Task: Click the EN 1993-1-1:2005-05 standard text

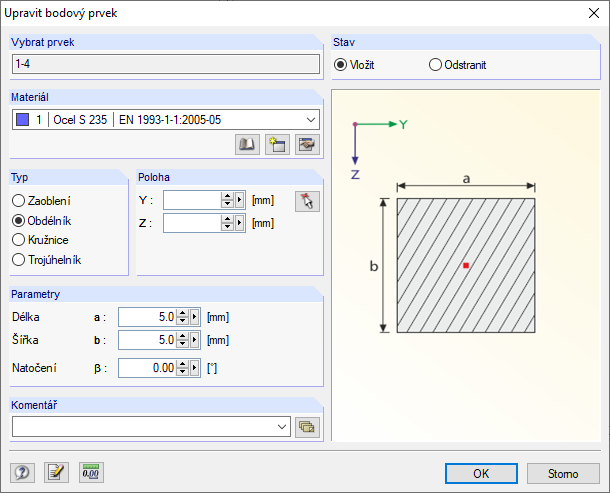Action: click(170, 119)
